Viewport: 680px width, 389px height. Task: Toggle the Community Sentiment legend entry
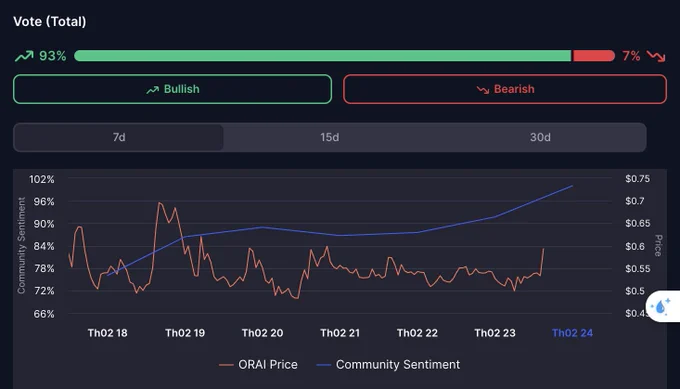click(388, 365)
